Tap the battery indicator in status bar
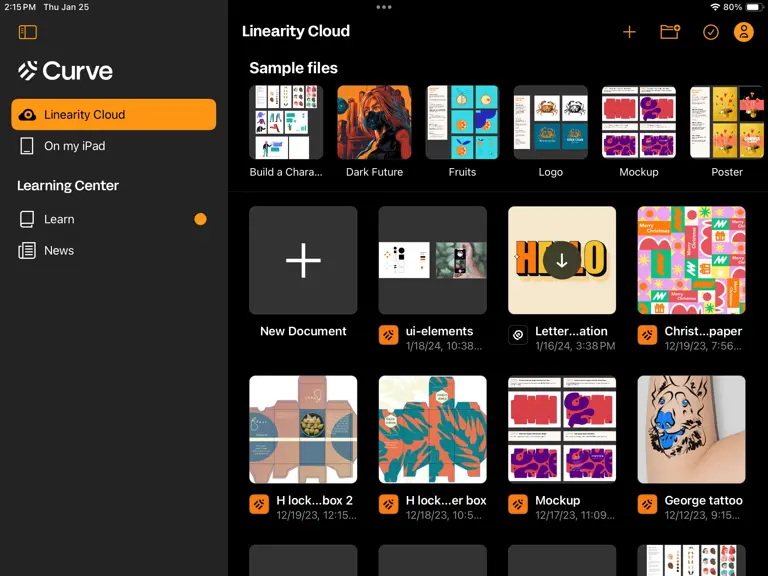 (753, 7)
